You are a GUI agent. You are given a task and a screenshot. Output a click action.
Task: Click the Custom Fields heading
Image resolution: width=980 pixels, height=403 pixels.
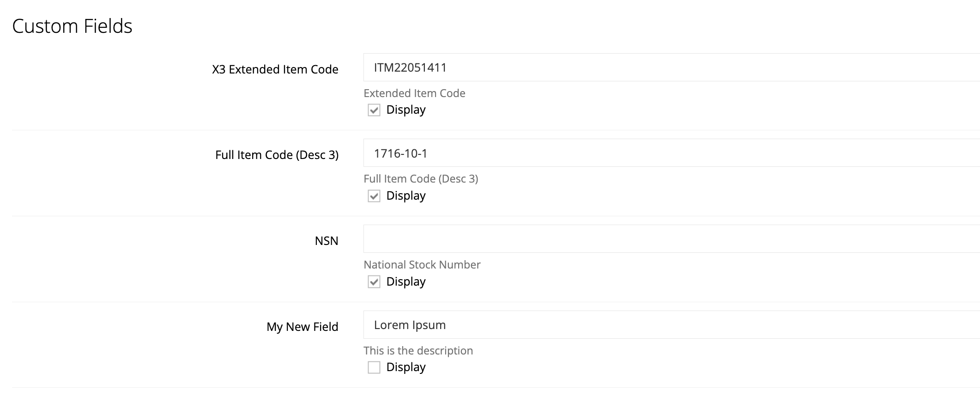72,26
